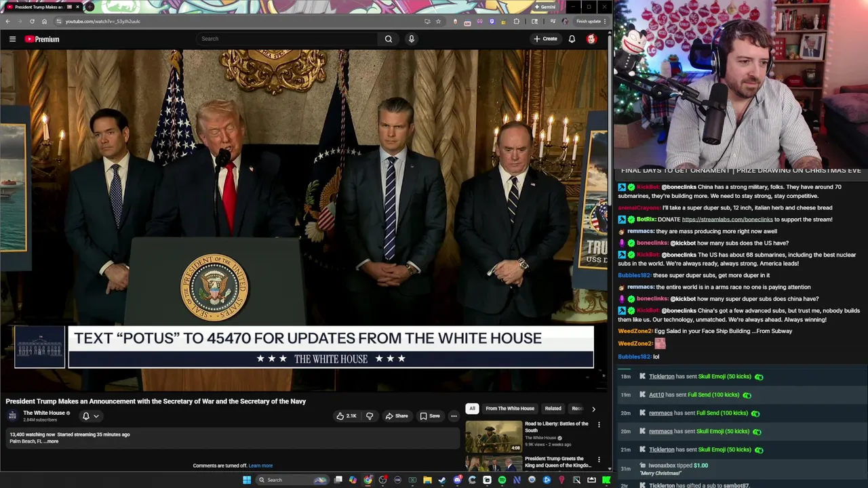Click the YouTube search magnifier button
Image resolution: width=868 pixels, height=488 pixels.
click(389, 39)
